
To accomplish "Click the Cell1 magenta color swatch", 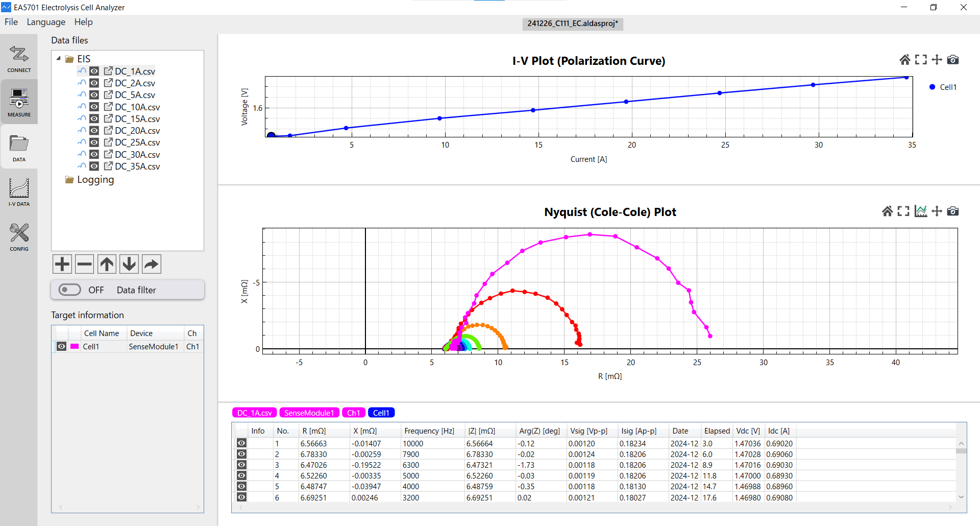I will click(x=75, y=346).
